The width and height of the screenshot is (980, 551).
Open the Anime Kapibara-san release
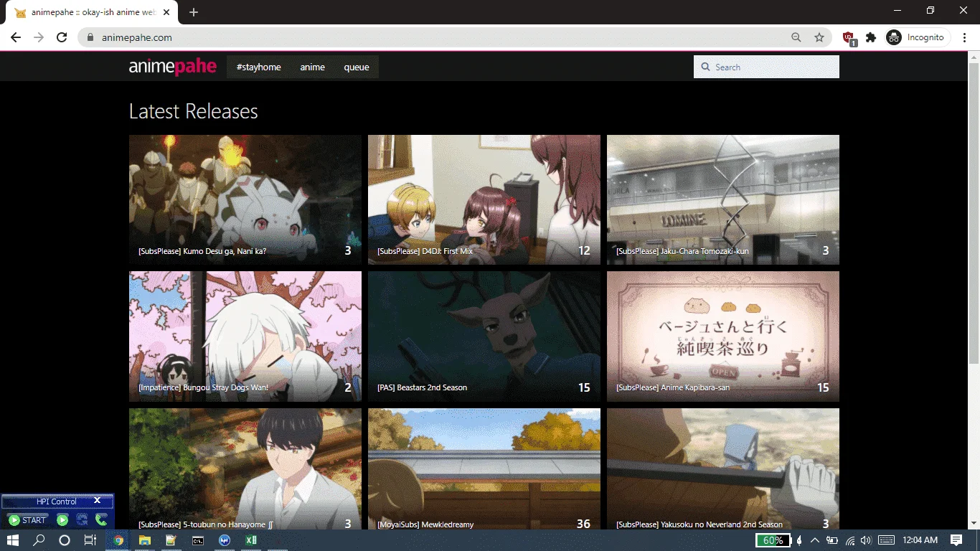tap(723, 336)
